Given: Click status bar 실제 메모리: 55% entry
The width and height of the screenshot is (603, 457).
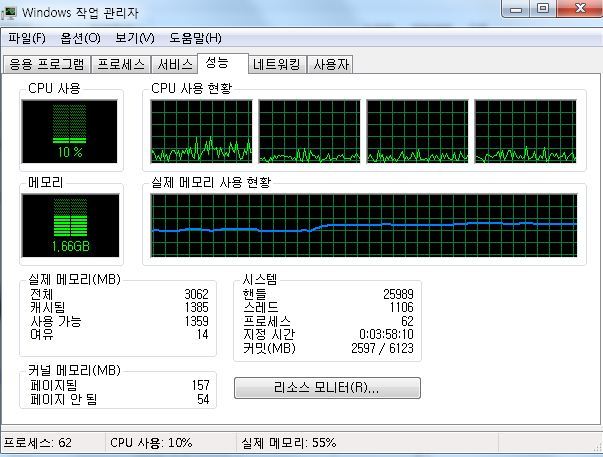Looking at the screenshot, I should point(289,443).
